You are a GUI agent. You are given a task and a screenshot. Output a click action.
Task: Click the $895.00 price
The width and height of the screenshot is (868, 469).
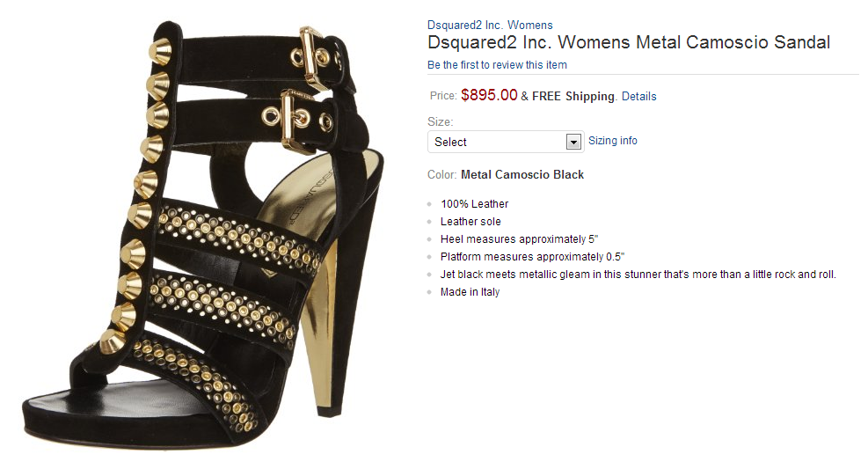489,95
